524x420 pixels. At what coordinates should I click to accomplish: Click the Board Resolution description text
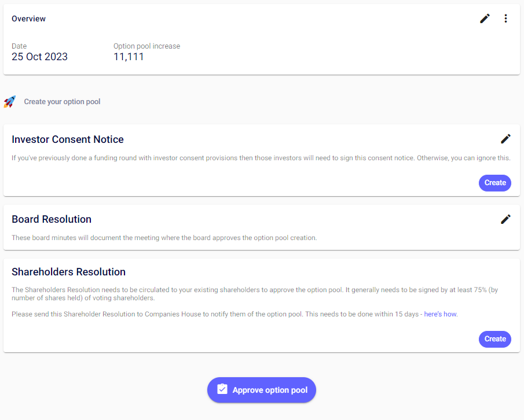click(x=164, y=238)
